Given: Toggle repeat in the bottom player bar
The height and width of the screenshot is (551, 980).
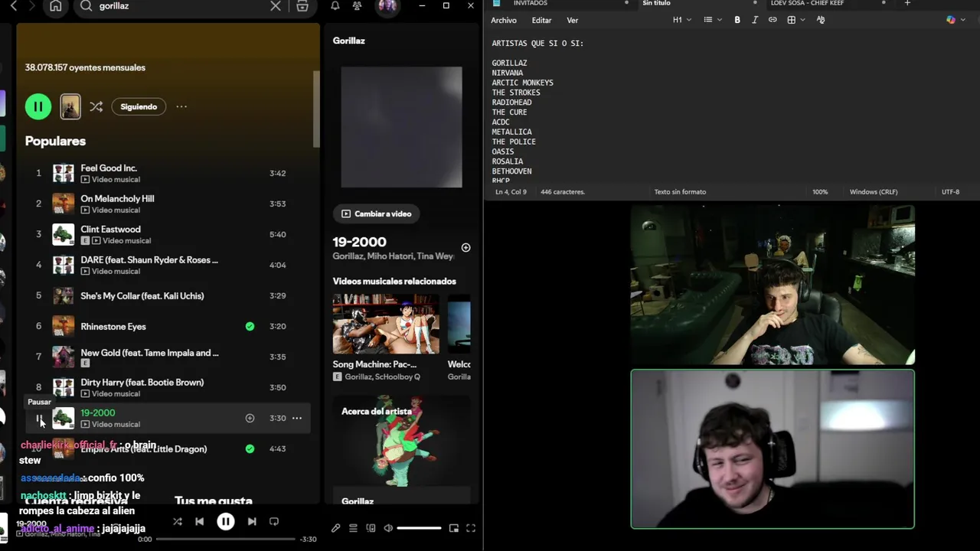Looking at the screenshot, I should pyautogui.click(x=274, y=521).
